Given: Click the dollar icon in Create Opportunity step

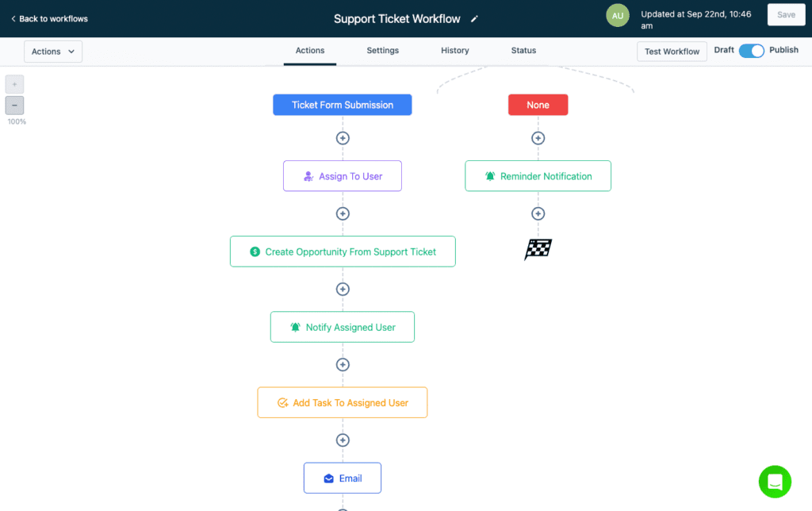Looking at the screenshot, I should coord(255,251).
